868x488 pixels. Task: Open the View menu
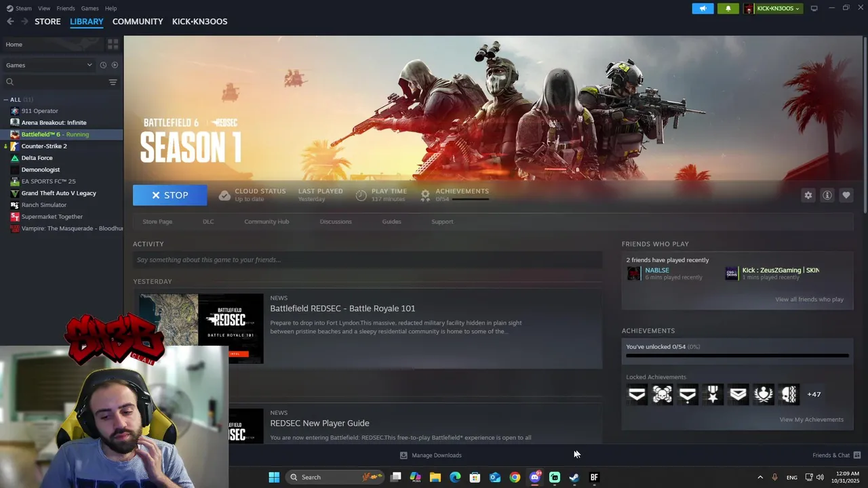tap(44, 8)
